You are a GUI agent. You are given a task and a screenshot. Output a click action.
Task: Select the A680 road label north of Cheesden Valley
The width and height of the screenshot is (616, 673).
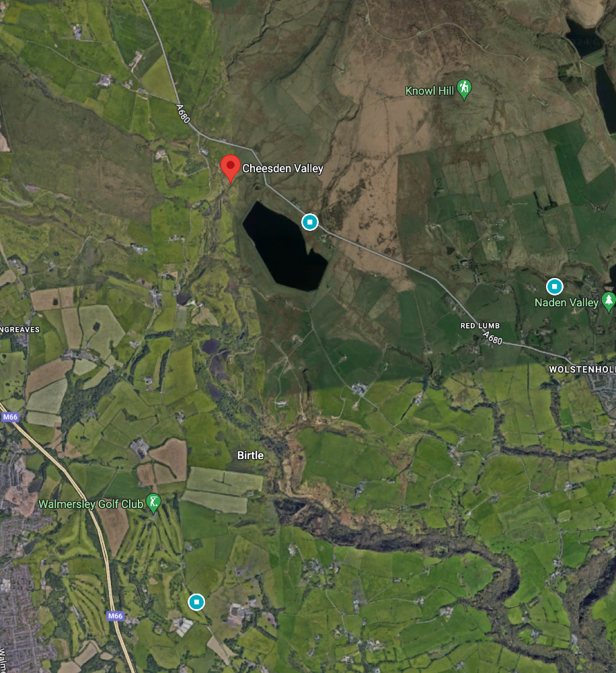(x=183, y=113)
